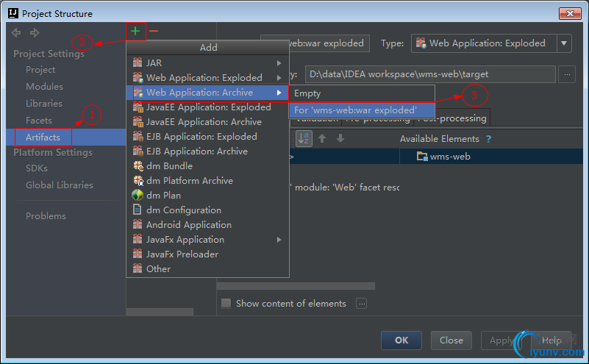The width and height of the screenshot is (589, 364).
Task: Click the Apply button
Action: tap(501, 340)
